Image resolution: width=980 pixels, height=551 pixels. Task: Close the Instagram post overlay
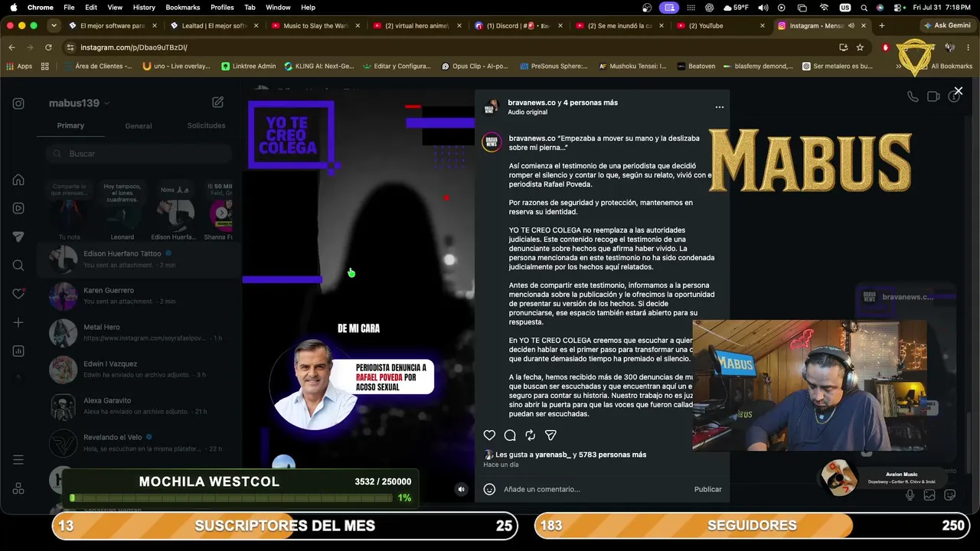[958, 92]
